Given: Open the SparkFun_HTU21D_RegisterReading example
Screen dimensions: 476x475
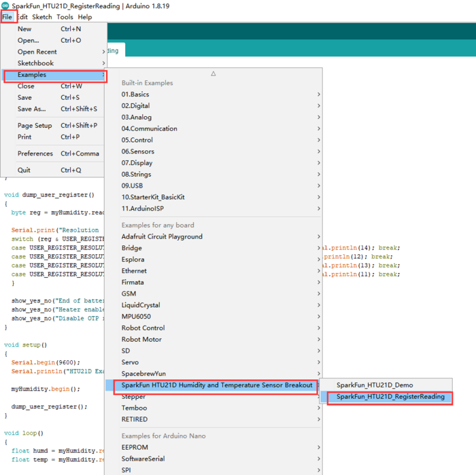Looking at the screenshot, I should pos(386,397).
